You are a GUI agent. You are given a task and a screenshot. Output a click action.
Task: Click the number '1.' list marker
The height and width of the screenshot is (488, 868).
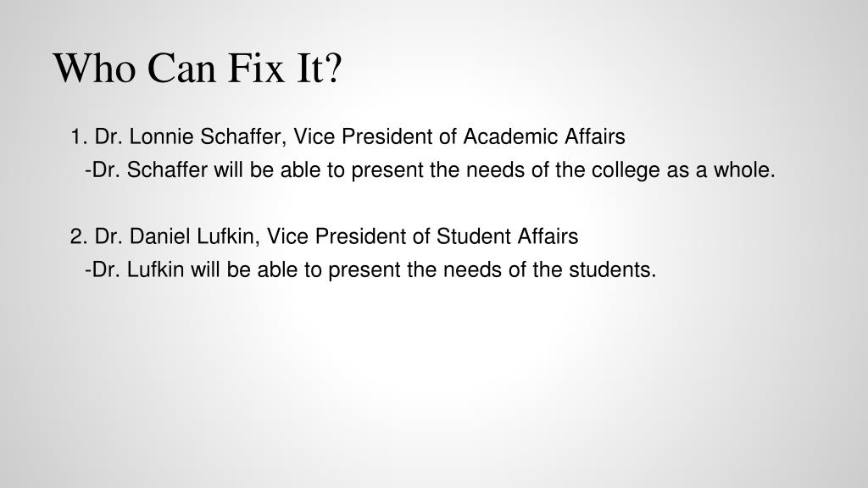coord(79,136)
